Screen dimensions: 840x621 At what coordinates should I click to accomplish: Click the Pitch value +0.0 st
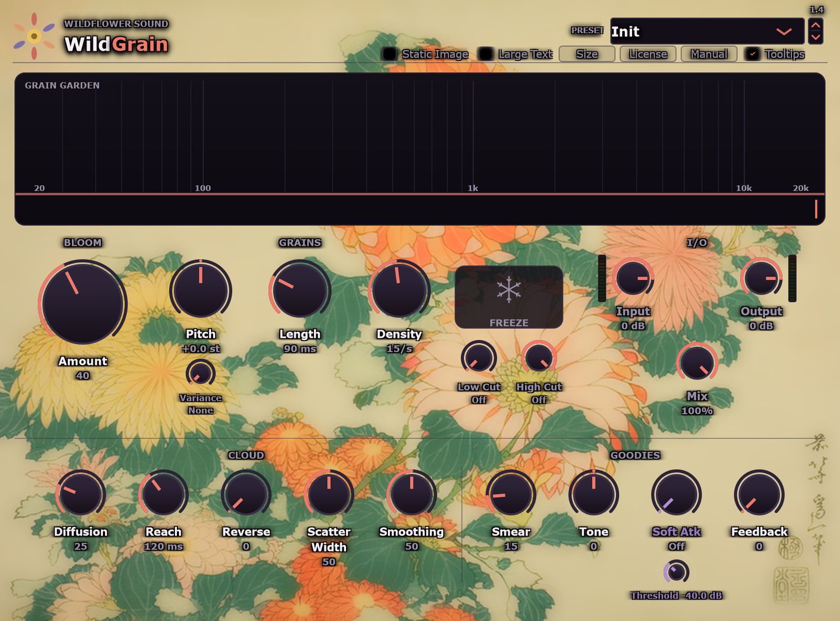[201, 348]
